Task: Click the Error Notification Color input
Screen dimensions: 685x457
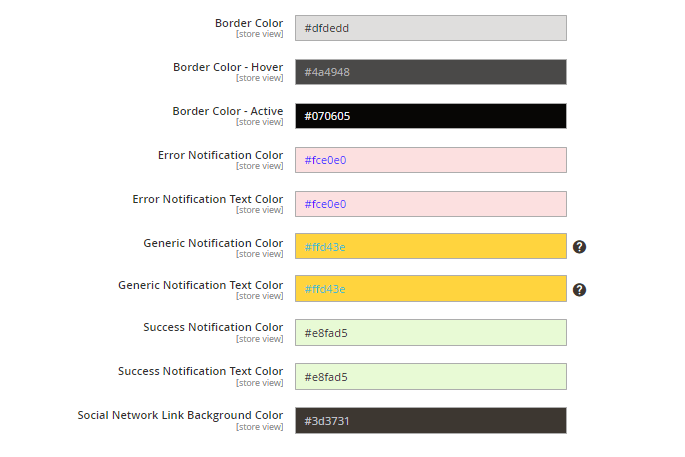Action: (x=430, y=160)
